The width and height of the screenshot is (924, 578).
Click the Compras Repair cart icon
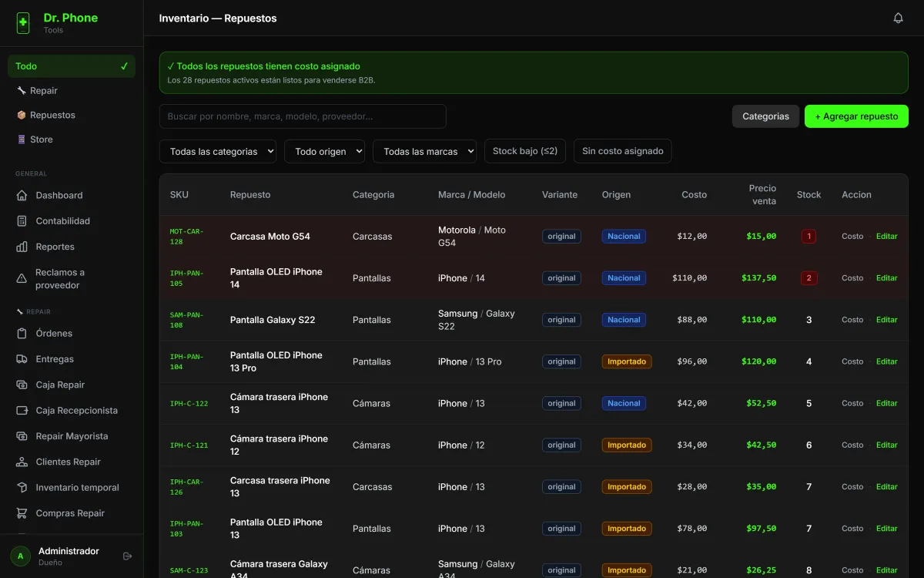[22, 513]
